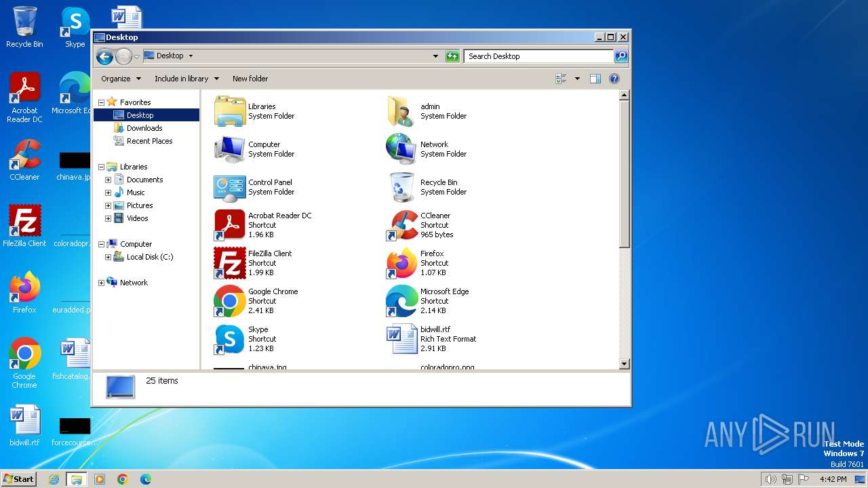Expand the Pictures library node
868x488 pixels.
(x=108, y=205)
